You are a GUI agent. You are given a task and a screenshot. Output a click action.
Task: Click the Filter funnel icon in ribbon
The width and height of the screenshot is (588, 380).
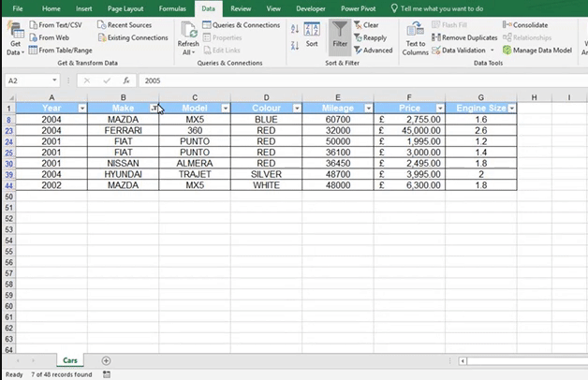click(339, 34)
